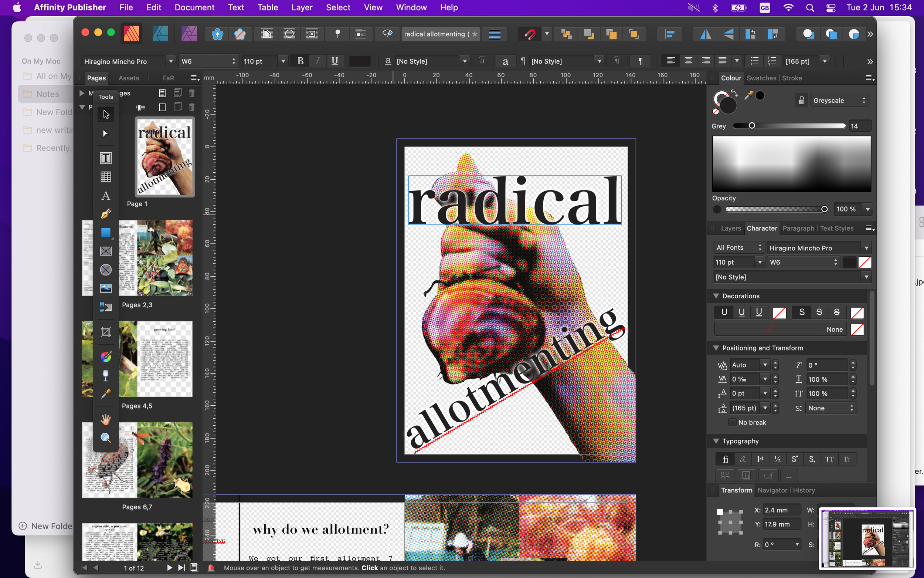924x578 pixels.
Task: Select the Fill gradient tool
Action: pos(106,356)
